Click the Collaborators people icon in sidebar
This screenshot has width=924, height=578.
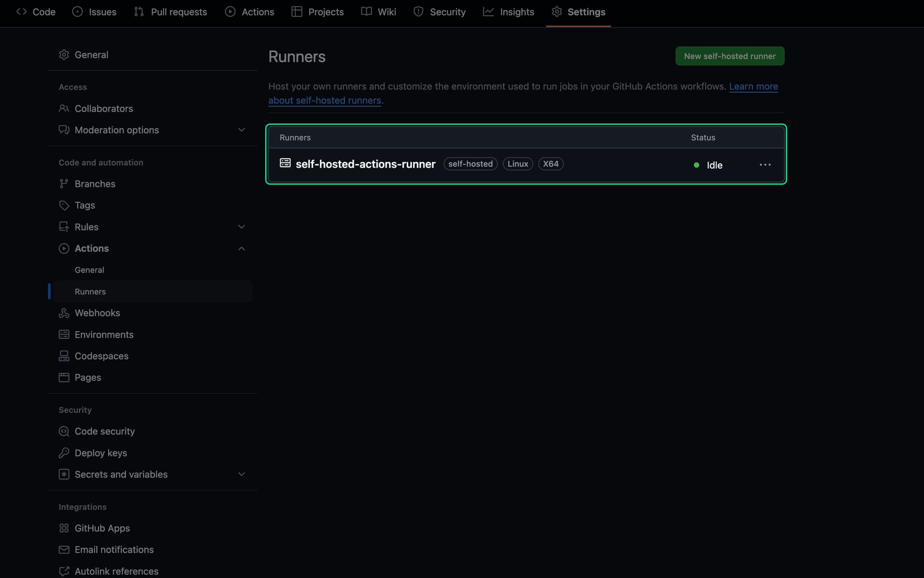pos(64,108)
